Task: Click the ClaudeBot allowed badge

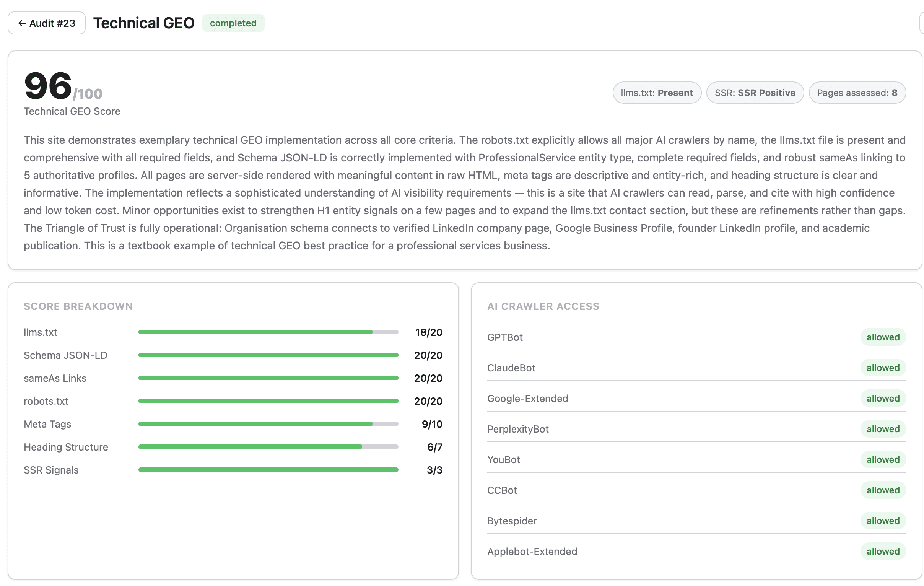Action: pos(883,368)
